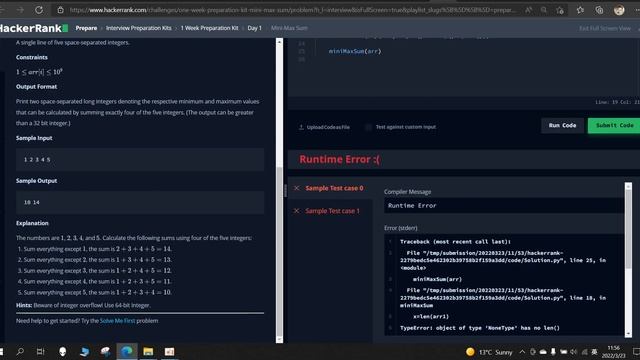Viewport: 640px width, 360px height.
Task: Click Mini-Max Sum breadcrumb
Action: pyautogui.click(x=289, y=28)
